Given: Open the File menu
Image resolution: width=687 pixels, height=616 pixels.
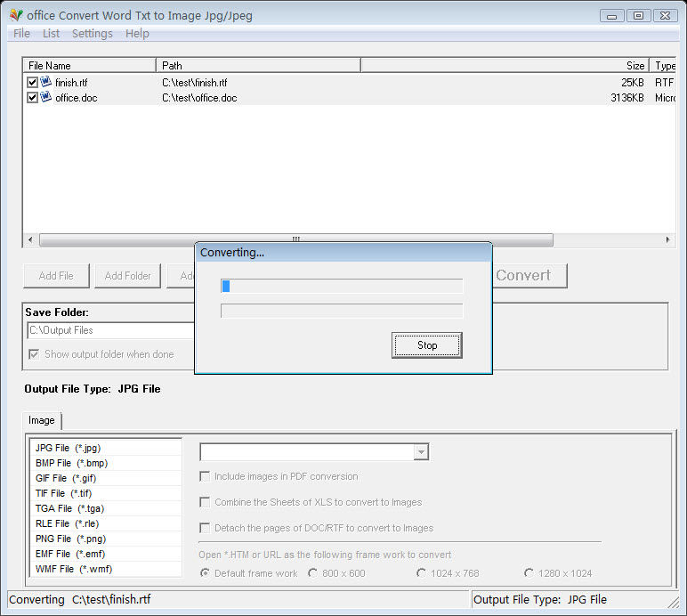Looking at the screenshot, I should [x=21, y=33].
